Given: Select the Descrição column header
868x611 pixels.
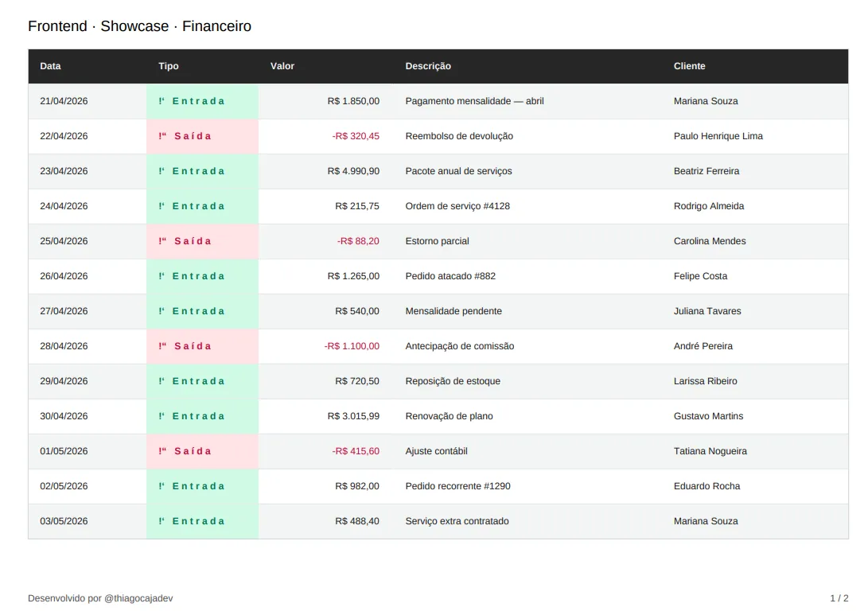Looking at the screenshot, I should (428, 66).
